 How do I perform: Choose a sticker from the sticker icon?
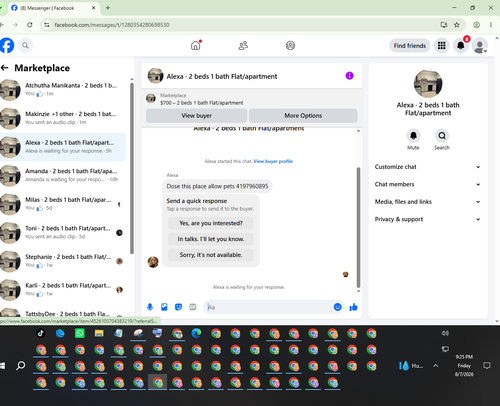coord(179,307)
